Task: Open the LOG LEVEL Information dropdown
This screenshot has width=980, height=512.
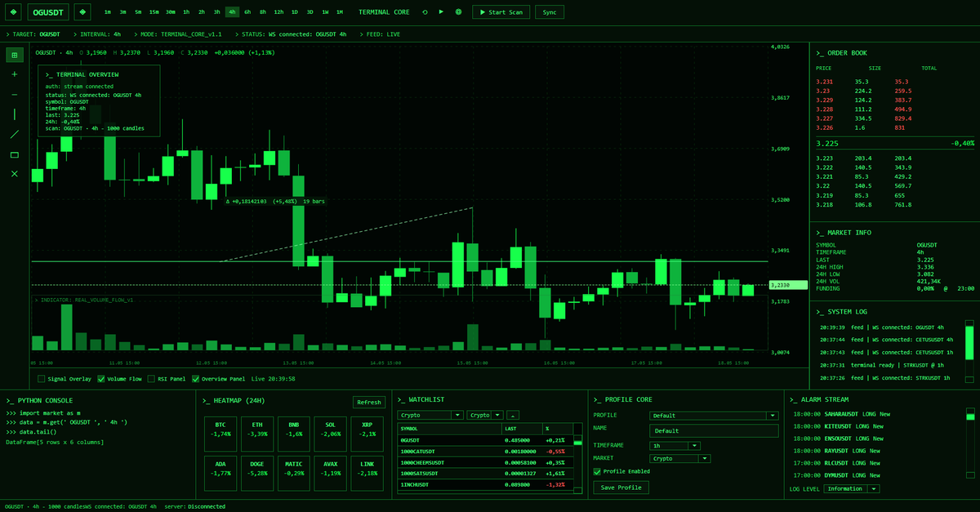Action: [851, 488]
